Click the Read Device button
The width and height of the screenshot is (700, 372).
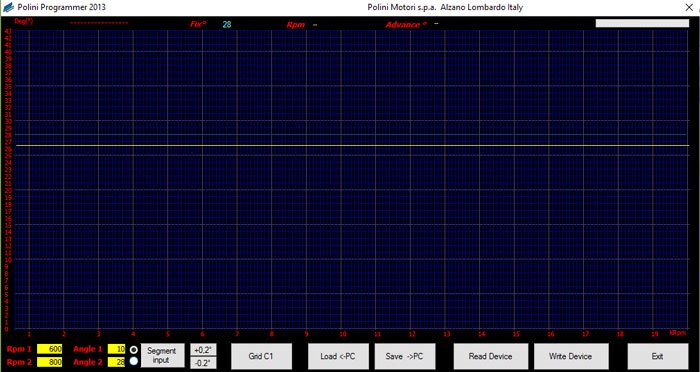tap(491, 356)
